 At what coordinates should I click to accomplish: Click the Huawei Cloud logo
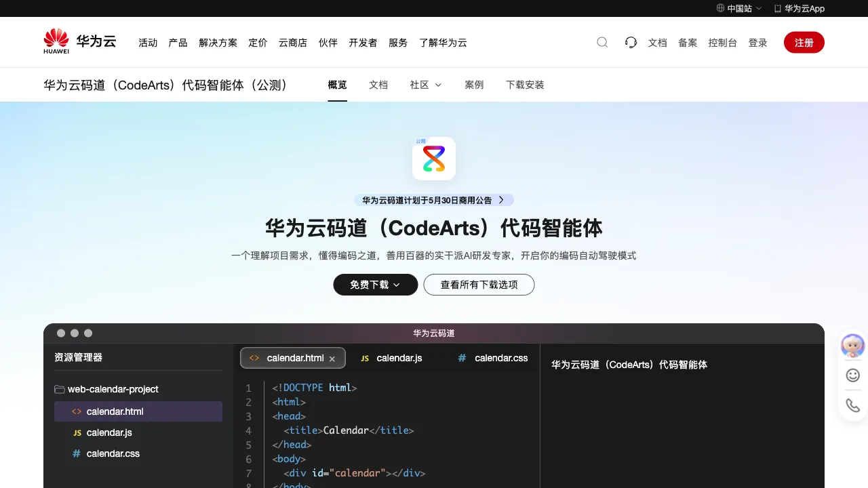(x=80, y=41)
